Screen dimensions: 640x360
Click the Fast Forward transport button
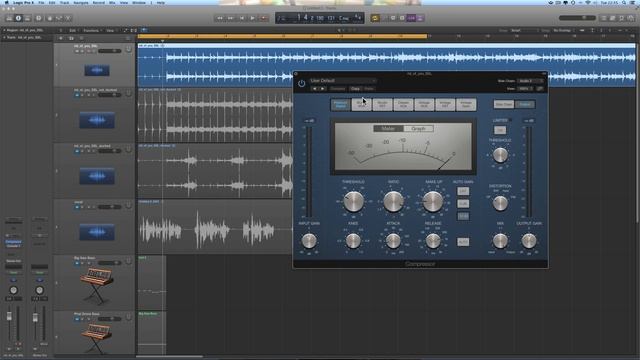tap(231, 18)
